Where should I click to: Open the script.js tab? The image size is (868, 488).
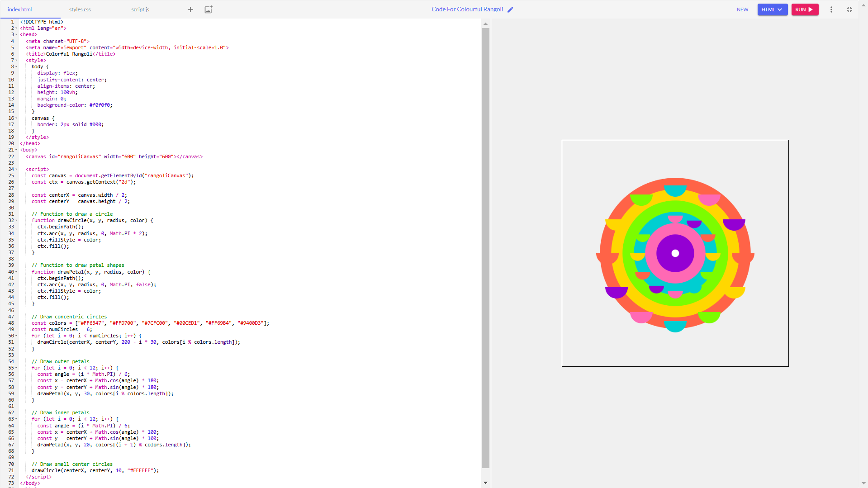140,9
